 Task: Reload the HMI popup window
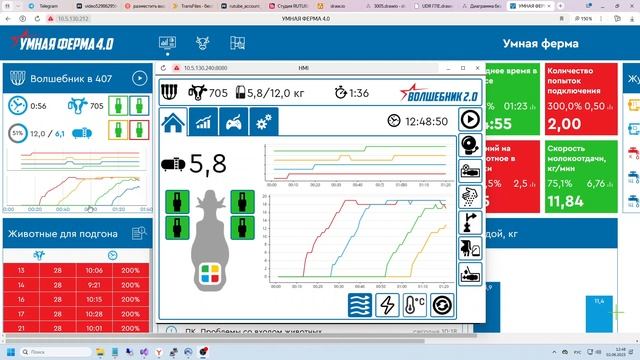point(163,68)
